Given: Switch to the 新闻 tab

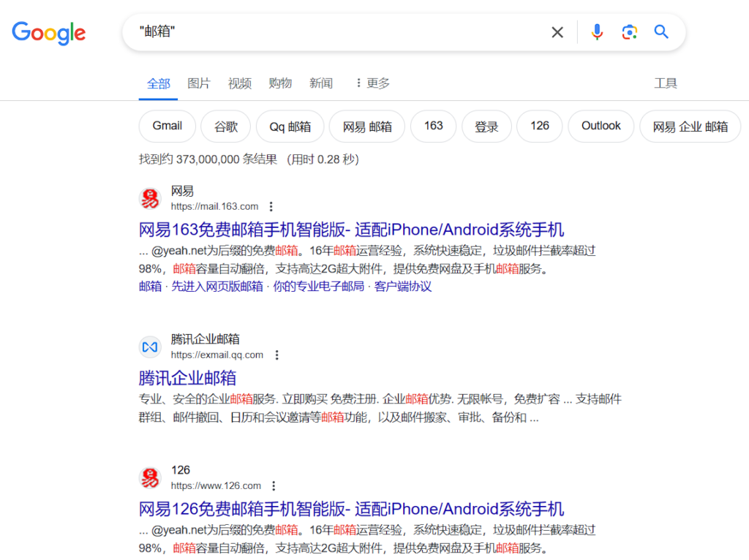Looking at the screenshot, I should pyautogui.click(x=320, y=83).
